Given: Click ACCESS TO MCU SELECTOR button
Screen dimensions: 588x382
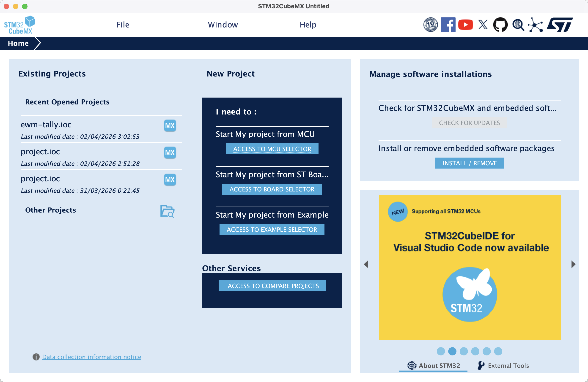Looking at the screenshot, I should coord(272,149).
